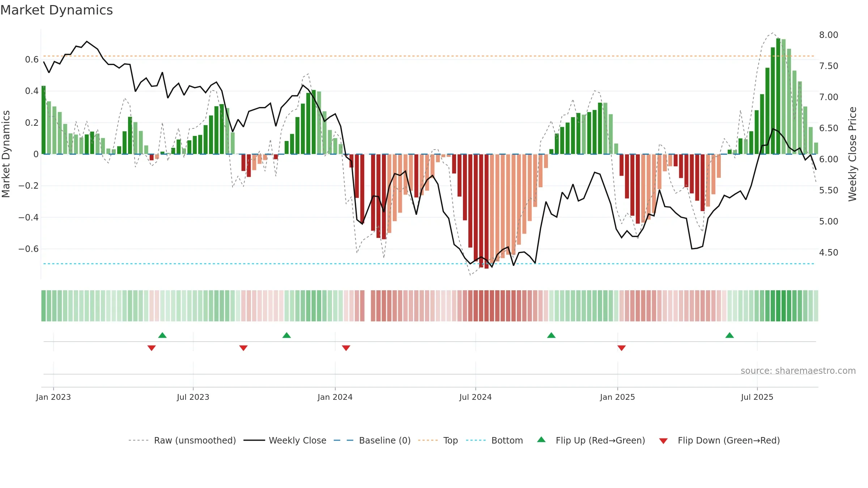This screenshot has width=868, height=488.
Task: Toggle the Top legend entry
Action: pos(438,440)
